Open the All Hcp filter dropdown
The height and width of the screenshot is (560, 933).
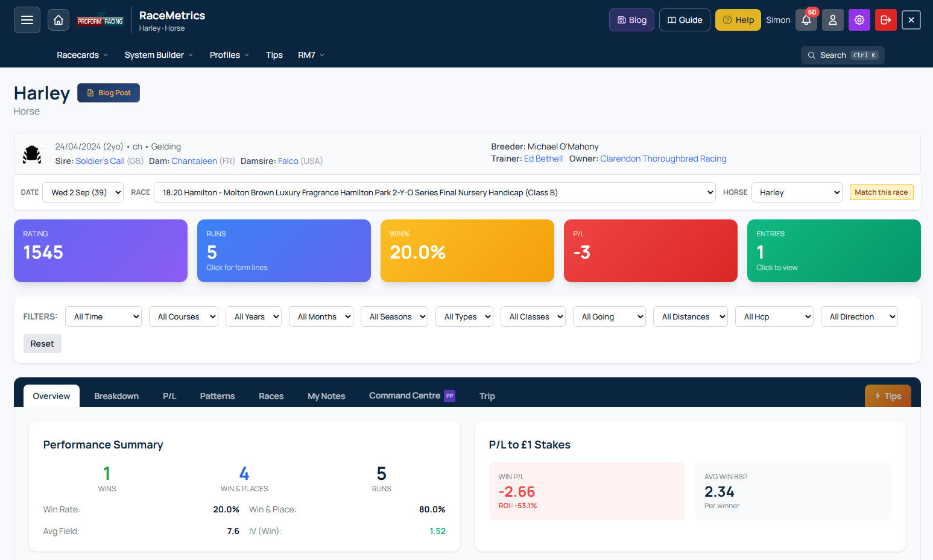[x=774, y=316]
